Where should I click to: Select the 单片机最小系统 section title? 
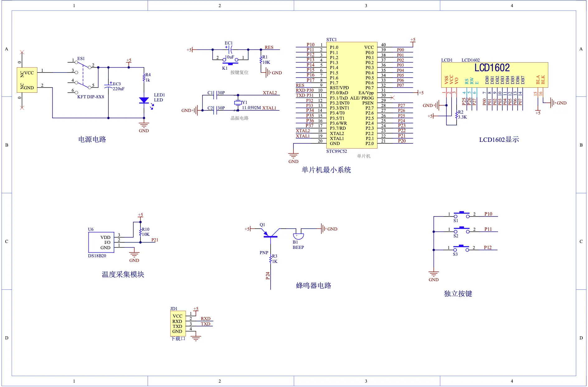coord(326,170)
